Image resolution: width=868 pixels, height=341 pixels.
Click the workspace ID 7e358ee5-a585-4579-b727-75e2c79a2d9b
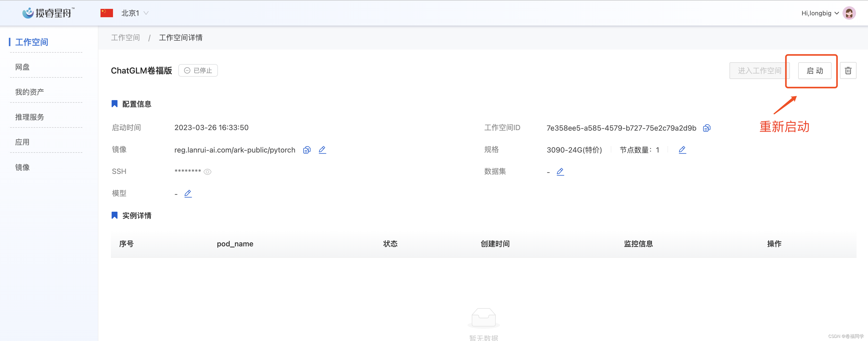(x=621, y=128)
